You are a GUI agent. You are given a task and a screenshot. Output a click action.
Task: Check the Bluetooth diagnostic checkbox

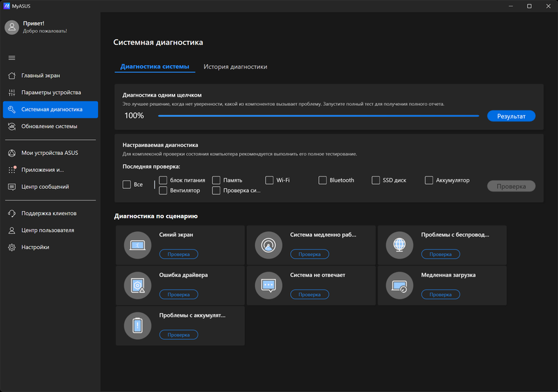323,180
